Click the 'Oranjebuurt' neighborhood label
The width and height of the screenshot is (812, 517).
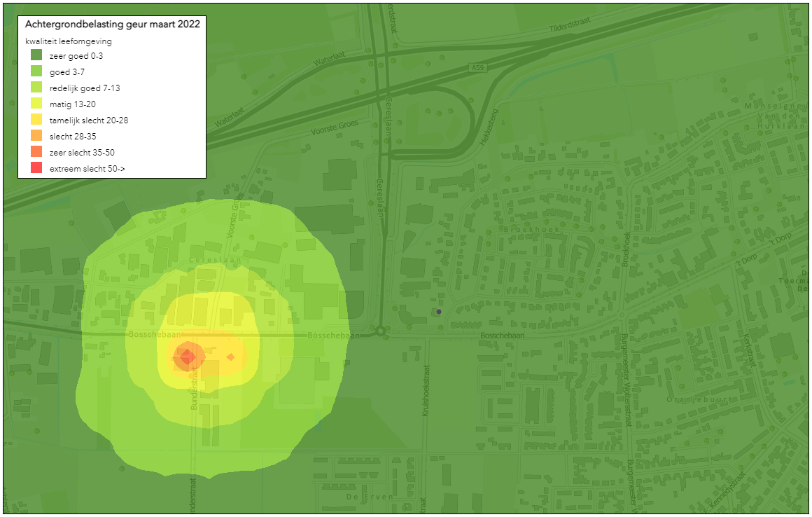[699, 399]
